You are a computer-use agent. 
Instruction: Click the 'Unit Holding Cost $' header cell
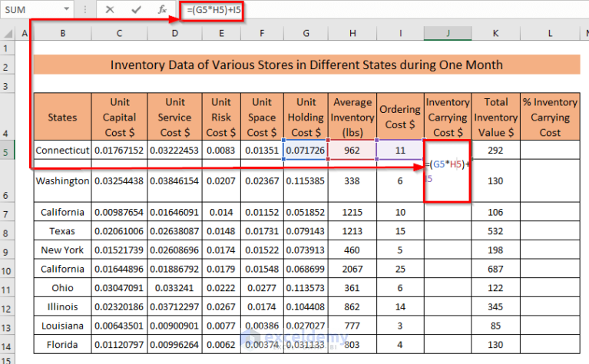click(x=306, y=117)
